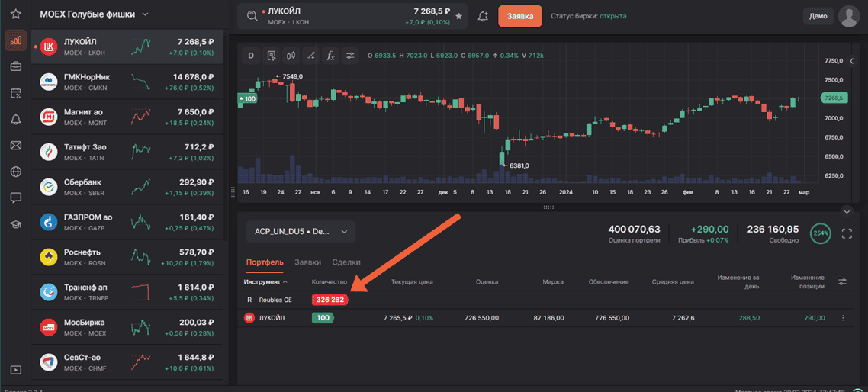Click the orange Заявка button
Viewport: 868px width, 392px height.
519,16
